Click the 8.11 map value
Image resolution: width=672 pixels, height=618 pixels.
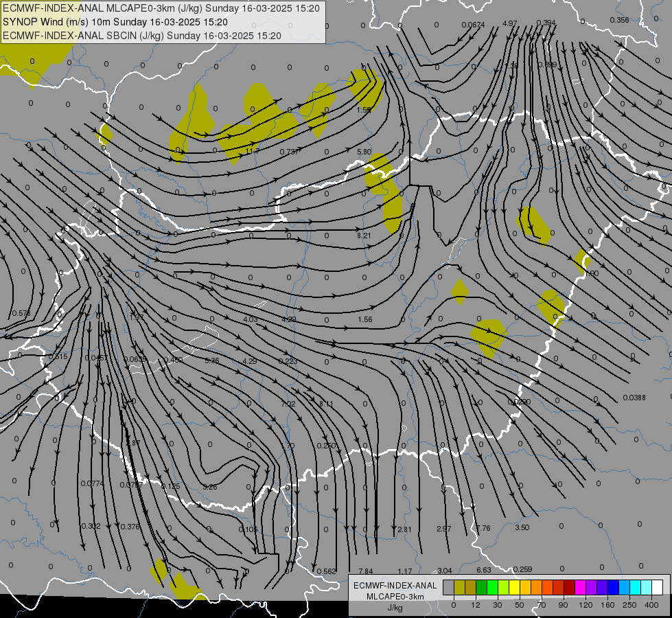coord(326,404)
